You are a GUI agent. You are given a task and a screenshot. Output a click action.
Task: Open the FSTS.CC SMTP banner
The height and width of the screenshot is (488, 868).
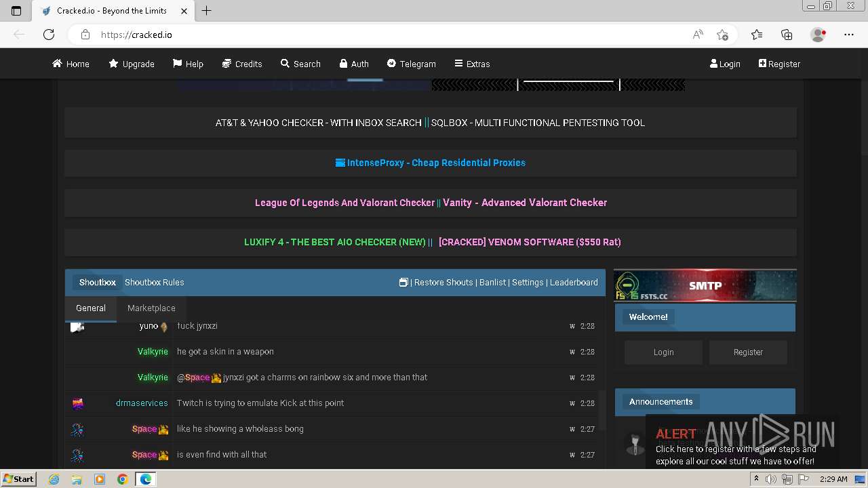705,285
